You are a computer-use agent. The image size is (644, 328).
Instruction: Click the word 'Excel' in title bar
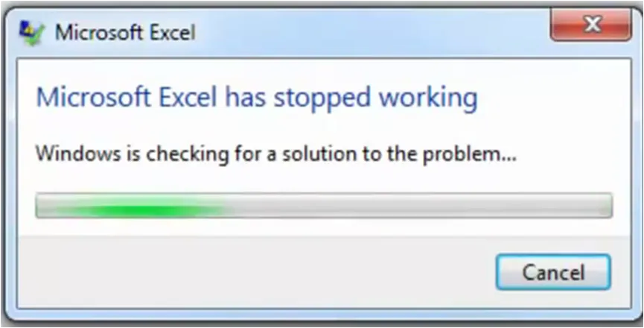[x=173, y=33]
